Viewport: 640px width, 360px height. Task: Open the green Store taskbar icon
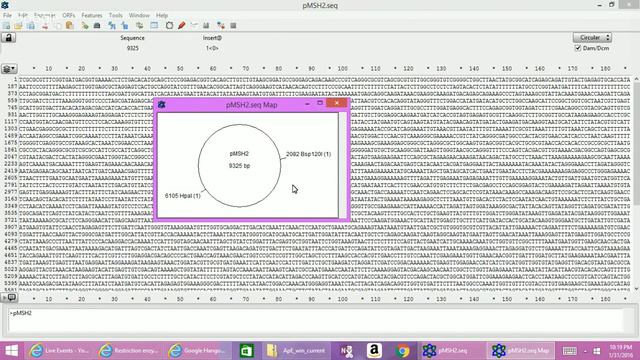[247, 351]
